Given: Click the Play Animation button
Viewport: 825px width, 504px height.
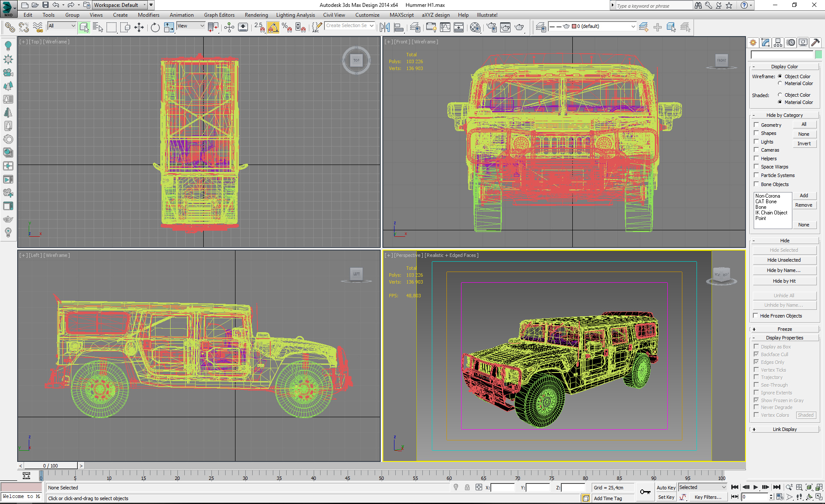Looking at the screenshot, I should point(756,487).
